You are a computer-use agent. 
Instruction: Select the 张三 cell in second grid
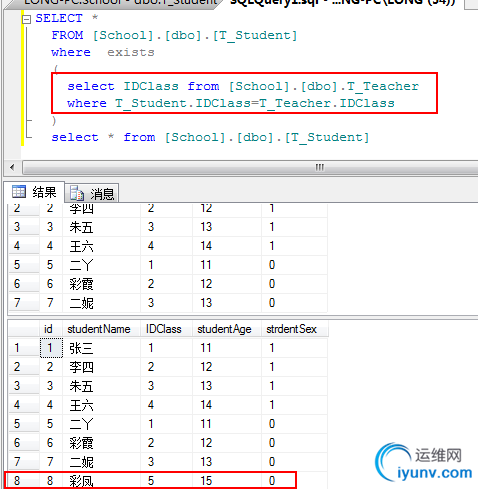click(102, 348)
